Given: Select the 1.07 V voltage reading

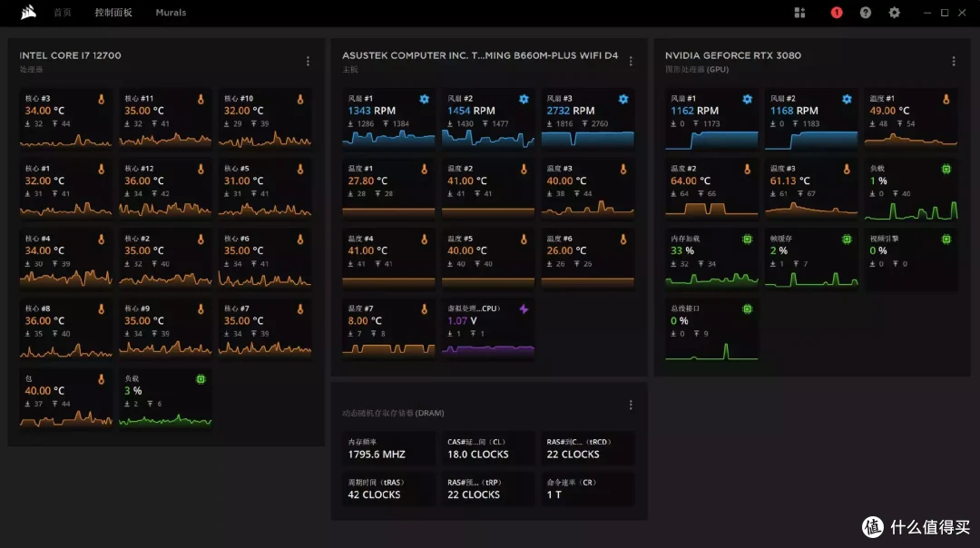Looking at the screenshot, I should click(x=462, y=320).
